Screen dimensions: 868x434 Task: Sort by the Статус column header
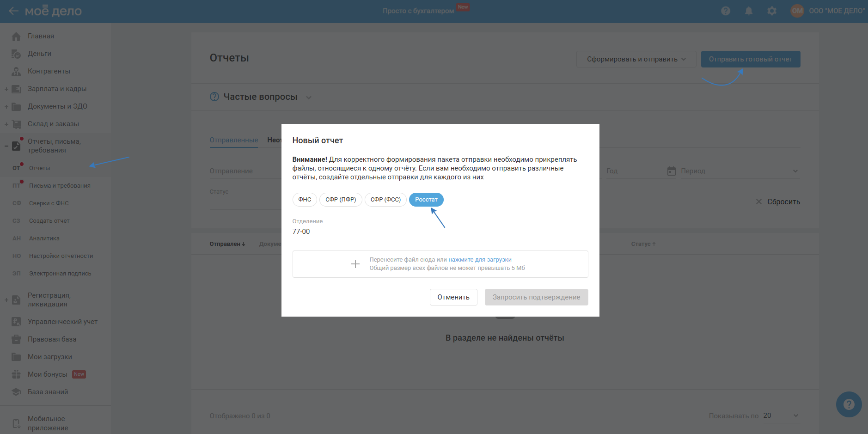[643, 244]
